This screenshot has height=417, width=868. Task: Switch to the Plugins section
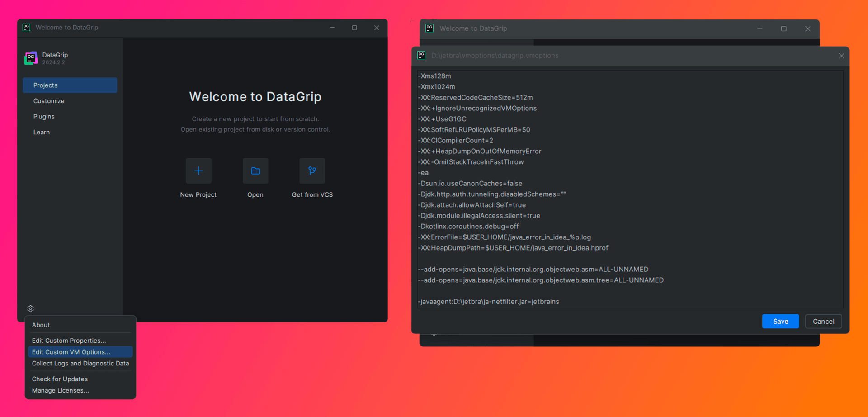click(44, 116)
